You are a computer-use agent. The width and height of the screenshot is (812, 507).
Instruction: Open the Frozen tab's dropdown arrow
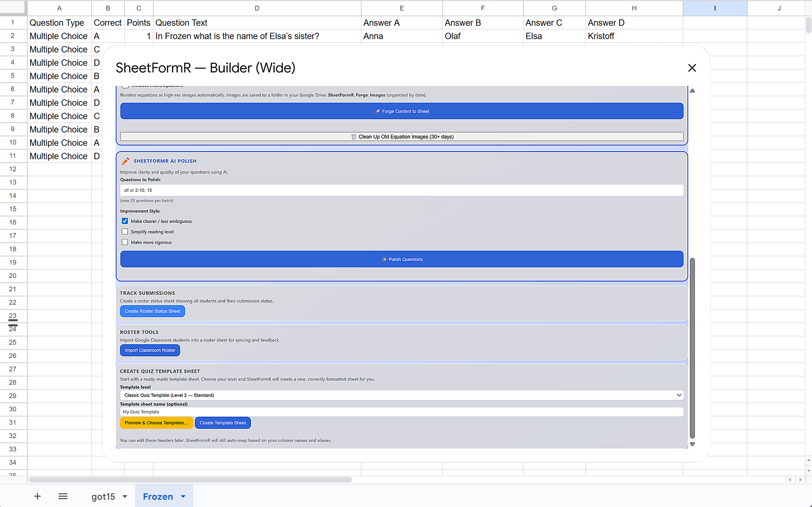tap(183, 496)
